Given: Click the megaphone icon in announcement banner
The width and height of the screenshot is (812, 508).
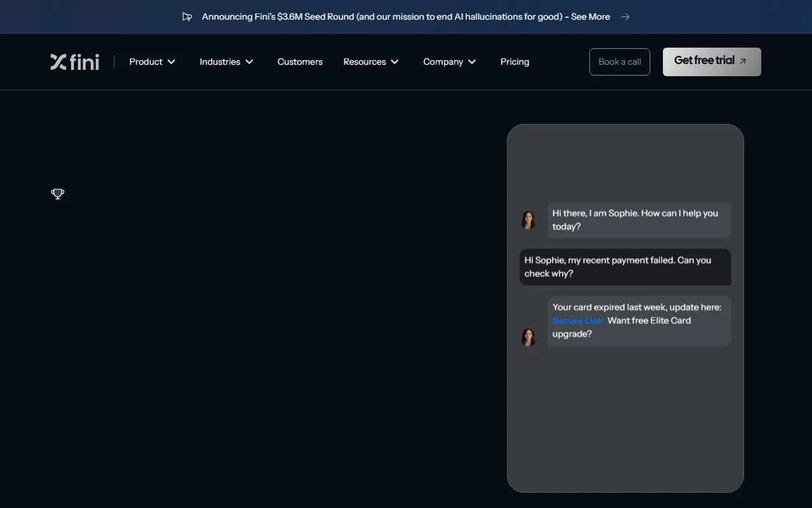Looking at the screenshot, I should 187,17.
